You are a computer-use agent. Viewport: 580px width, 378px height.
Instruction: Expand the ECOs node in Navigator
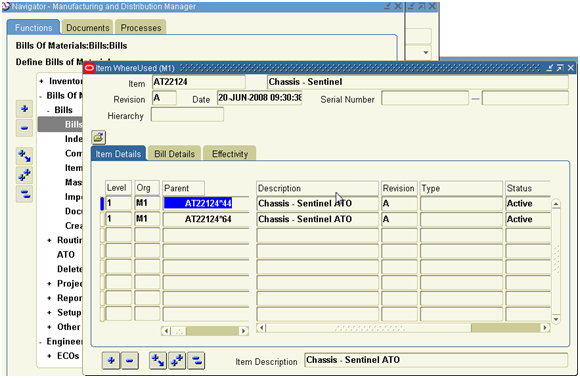click(49, 356)
